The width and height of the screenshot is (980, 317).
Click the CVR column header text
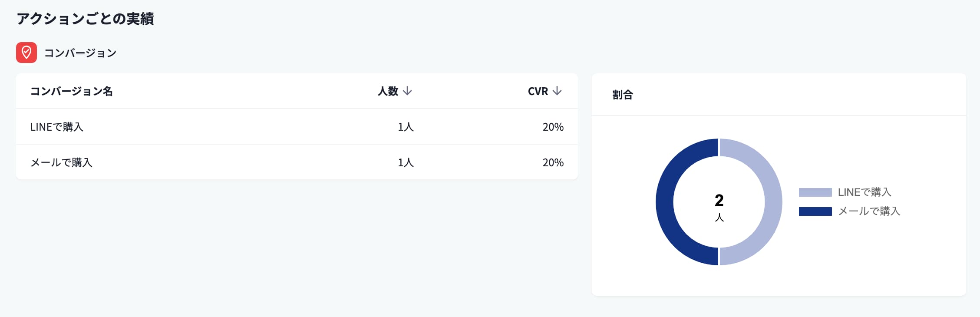[x=538, y=91]
